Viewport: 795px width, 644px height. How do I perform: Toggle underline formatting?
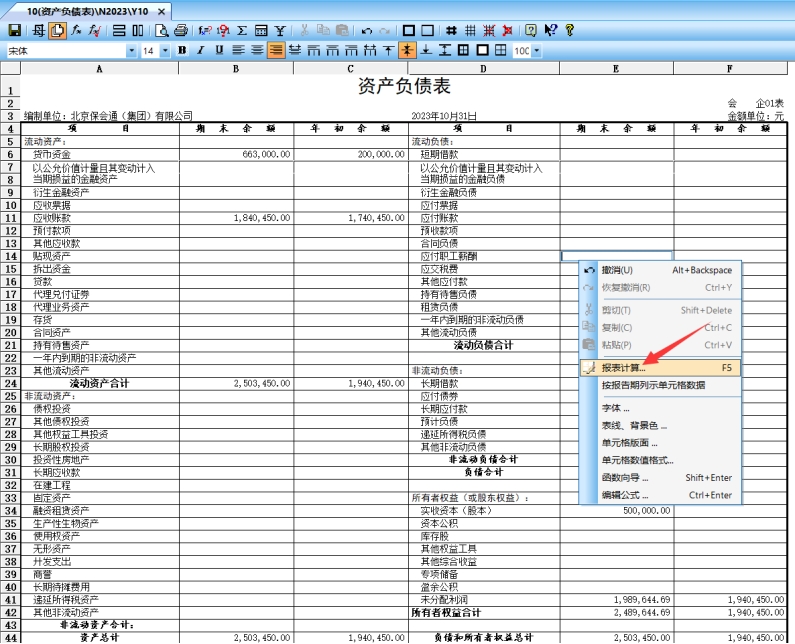(x=218, y=50)
